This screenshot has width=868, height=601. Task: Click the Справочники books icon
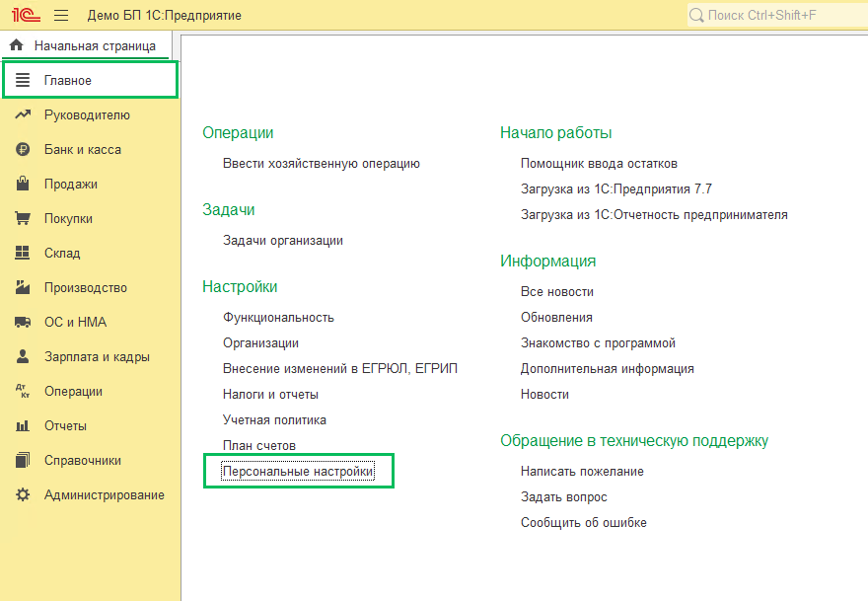[x=23, y=460]
